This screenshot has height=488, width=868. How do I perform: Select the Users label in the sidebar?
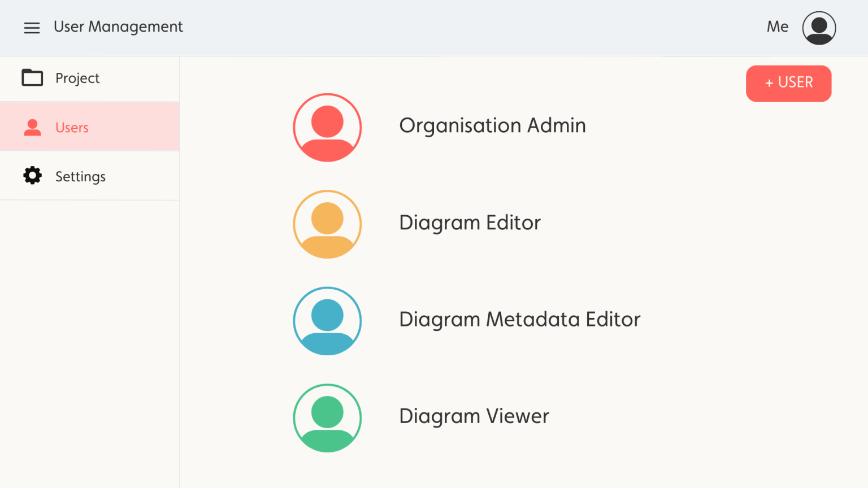coord(72,128)
